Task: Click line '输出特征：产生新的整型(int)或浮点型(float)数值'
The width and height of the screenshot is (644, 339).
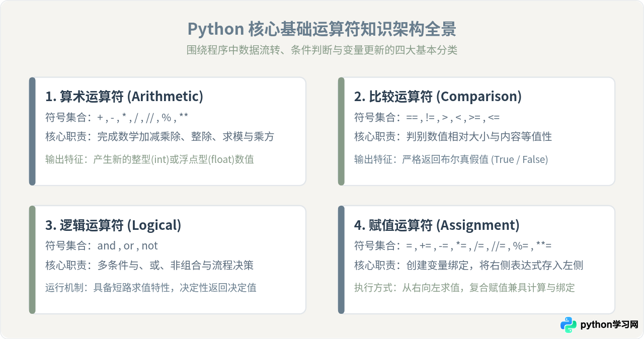Action: coord(149,159)
